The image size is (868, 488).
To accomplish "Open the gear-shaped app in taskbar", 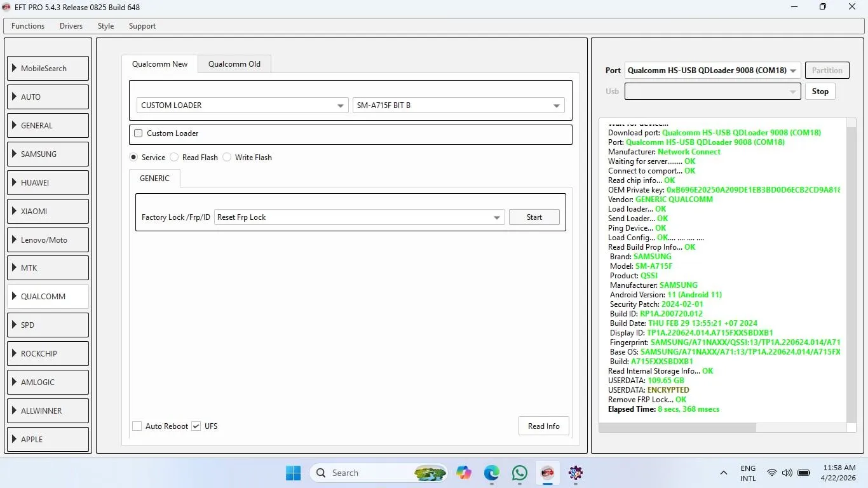I will pyautogui.click(x=576, y=473).
